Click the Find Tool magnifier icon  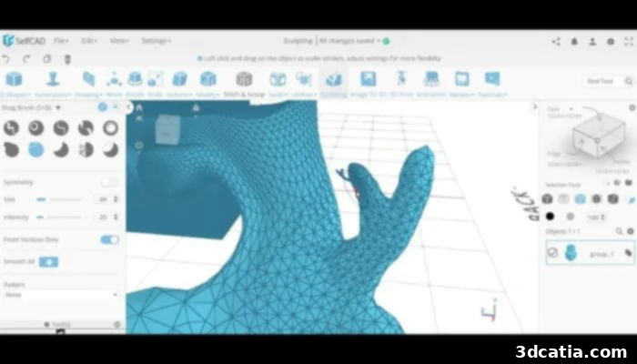[x=629, y=81]
